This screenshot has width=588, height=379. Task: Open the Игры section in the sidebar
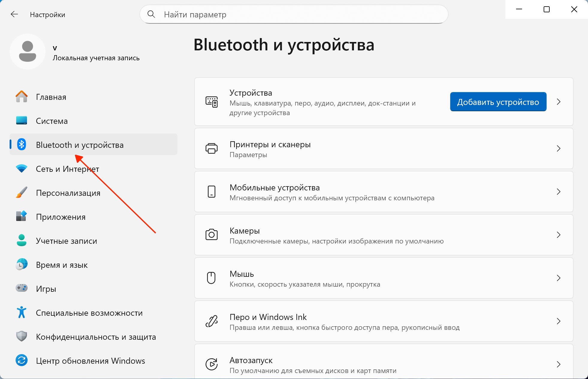click(x=94, y=289)
